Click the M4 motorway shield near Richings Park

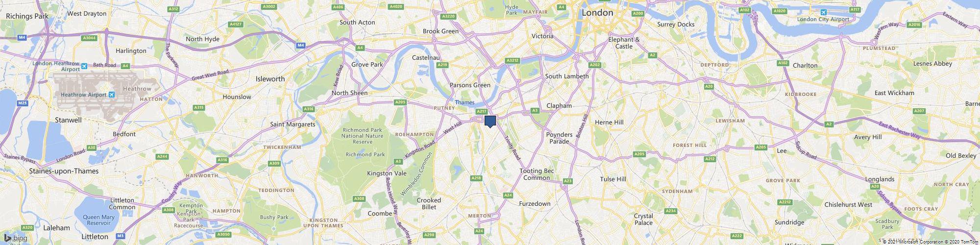(22, 37)
